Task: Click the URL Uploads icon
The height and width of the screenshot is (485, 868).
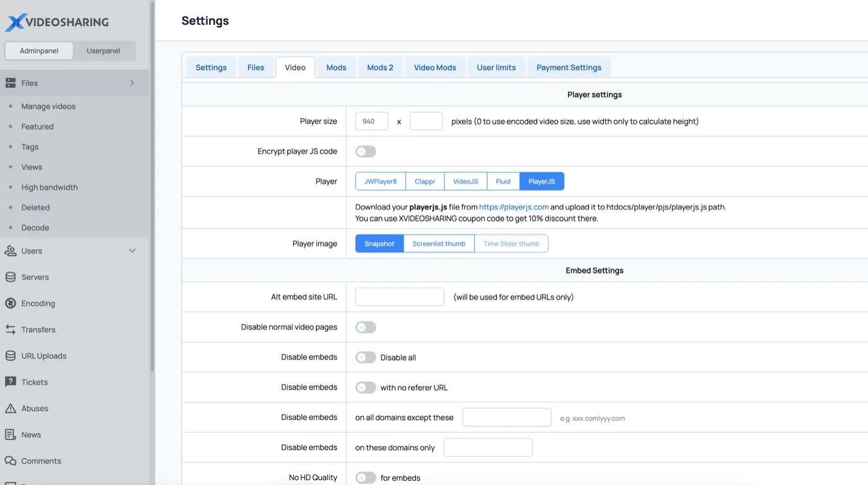Action: 11,356
